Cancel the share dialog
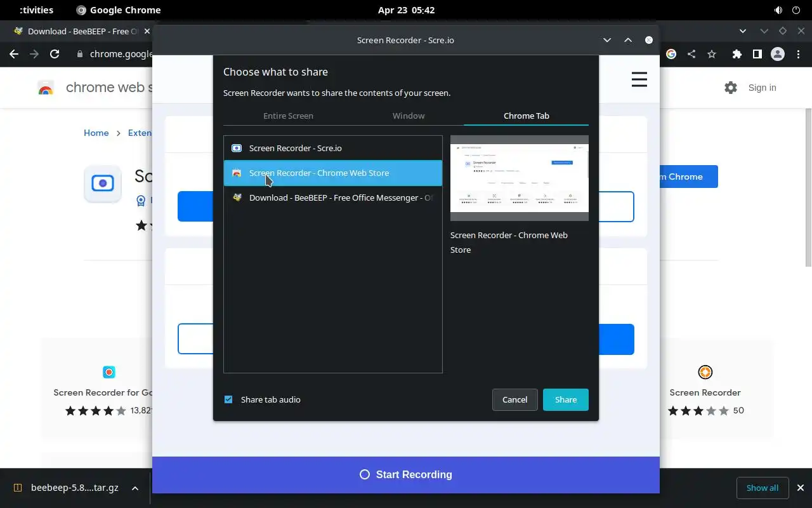Image resolution: width=812 pixels, height=508 pixels. 515,399
